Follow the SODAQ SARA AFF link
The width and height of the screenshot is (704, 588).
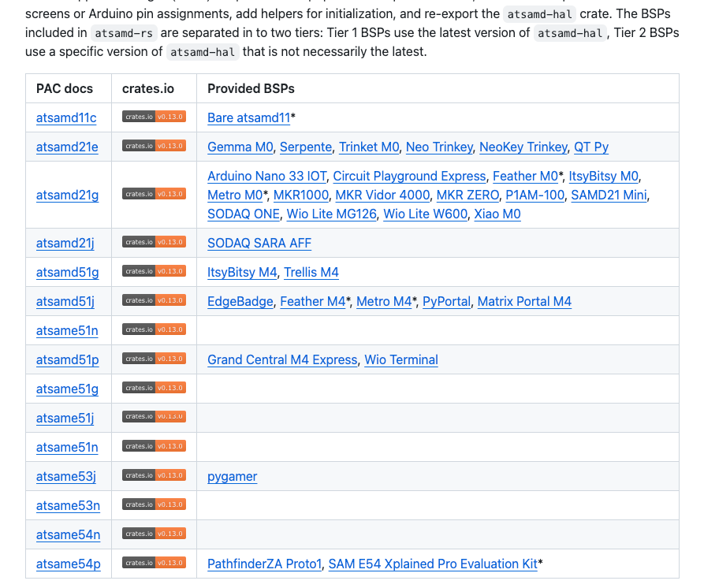coord(259,243)
